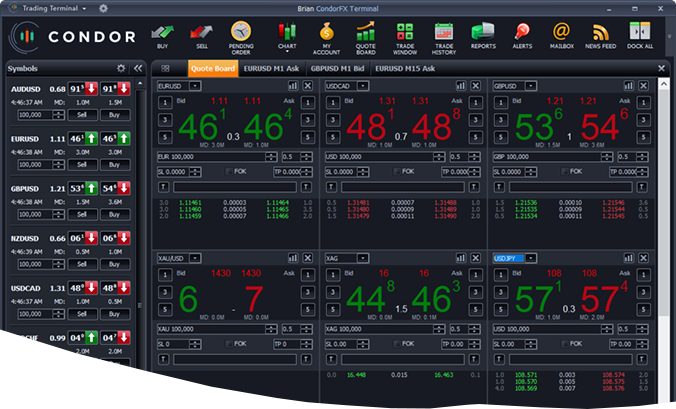Click Sell button under NZDUSD symbol
This screenshot has width=676, height=409.
pos(82,264)
